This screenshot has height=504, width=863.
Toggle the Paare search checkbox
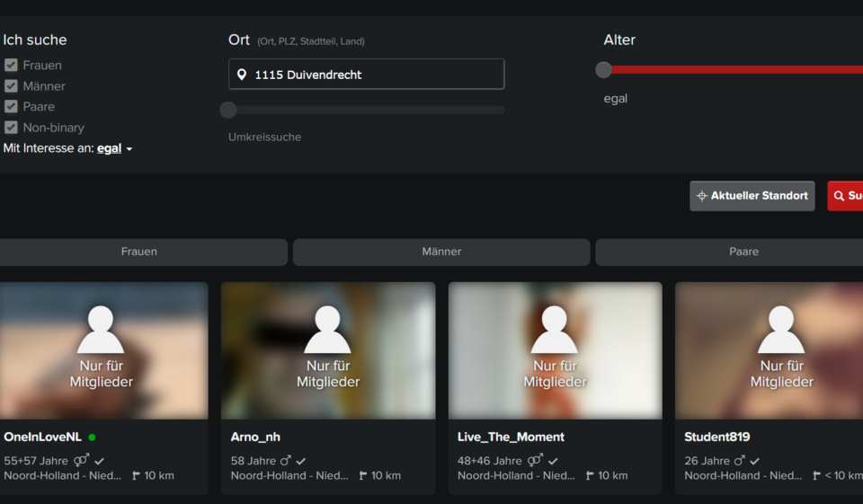click(x=11, y=106)
